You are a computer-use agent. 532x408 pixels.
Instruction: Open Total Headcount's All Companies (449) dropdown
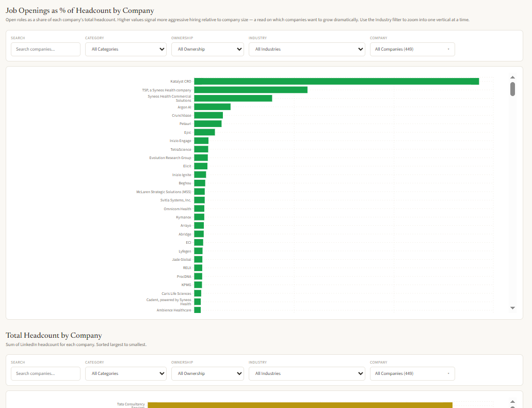pyautogui.click(x=412, y=373)
